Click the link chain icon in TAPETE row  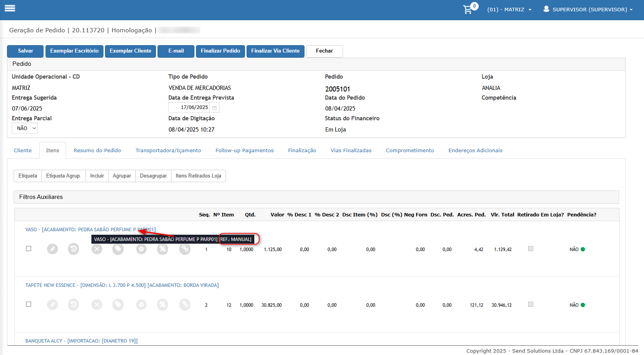tap(185, 304)
